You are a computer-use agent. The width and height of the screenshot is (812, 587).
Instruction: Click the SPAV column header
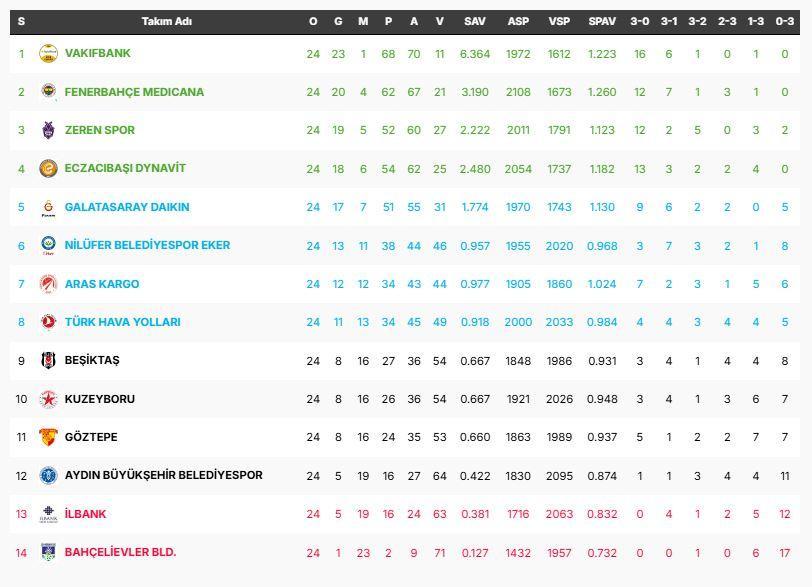[602, 21]
